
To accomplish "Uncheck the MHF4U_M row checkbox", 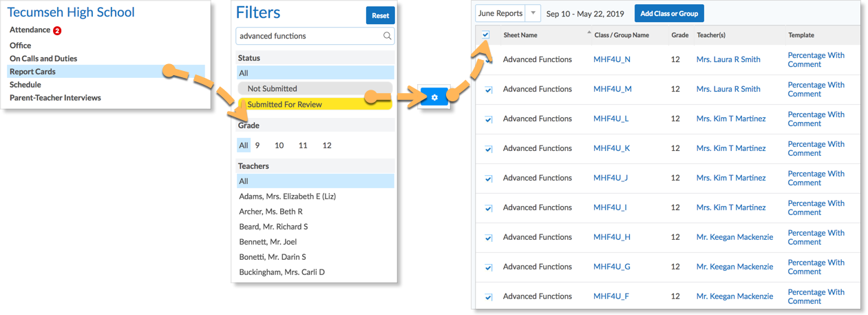I will 489,90.
